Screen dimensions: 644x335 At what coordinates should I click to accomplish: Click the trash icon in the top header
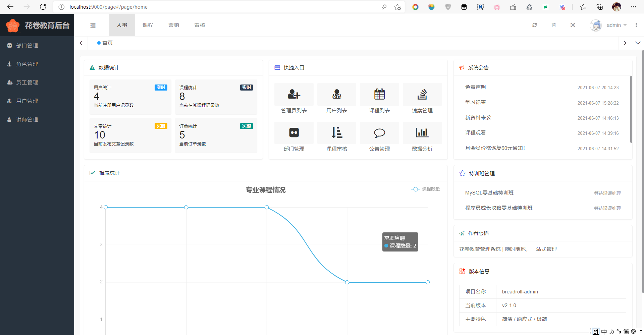(554, 25)
